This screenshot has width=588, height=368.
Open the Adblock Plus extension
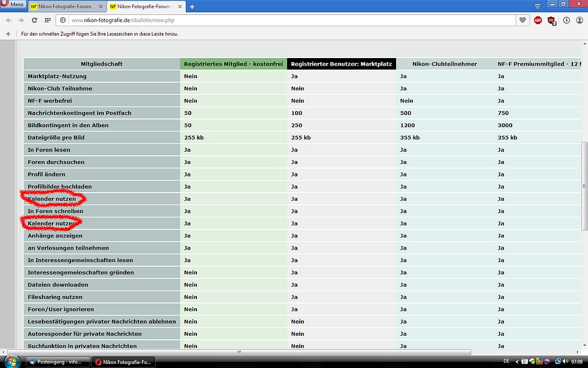pyautogui.click(x=537, y=20)
